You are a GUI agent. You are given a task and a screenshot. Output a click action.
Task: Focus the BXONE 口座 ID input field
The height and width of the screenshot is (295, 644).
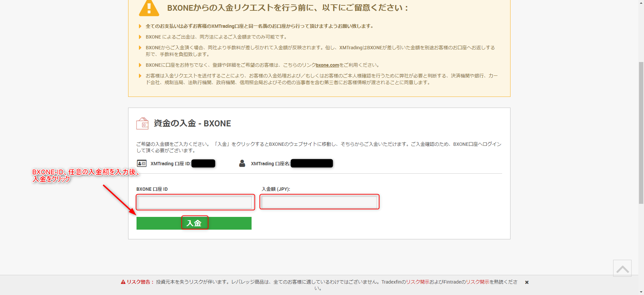tap(194, 202)
